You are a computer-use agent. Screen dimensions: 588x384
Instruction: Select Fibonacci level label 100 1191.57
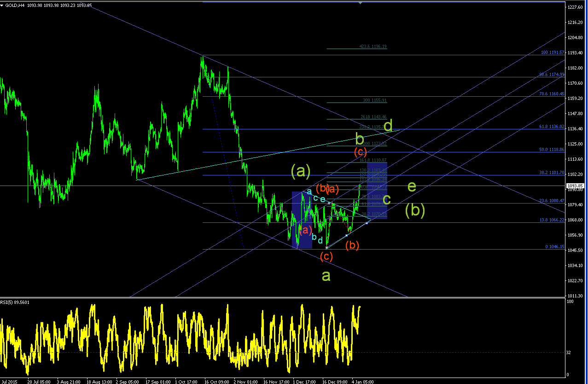[x=552, y=52]
